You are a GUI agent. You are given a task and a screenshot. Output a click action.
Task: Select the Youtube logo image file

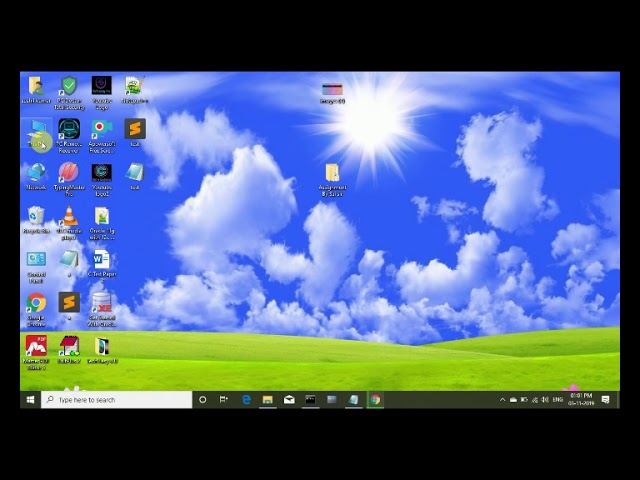[x=102, y=93]
